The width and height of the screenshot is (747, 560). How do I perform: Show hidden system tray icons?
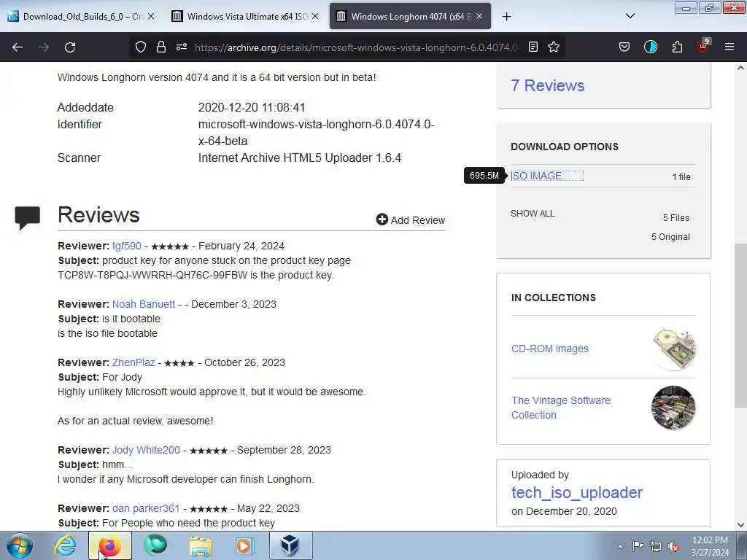pos(620,546)
